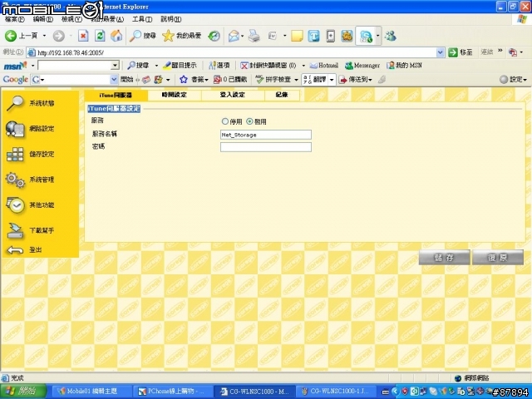Open the Mail button dropdown arrow

tap(242, 36)
